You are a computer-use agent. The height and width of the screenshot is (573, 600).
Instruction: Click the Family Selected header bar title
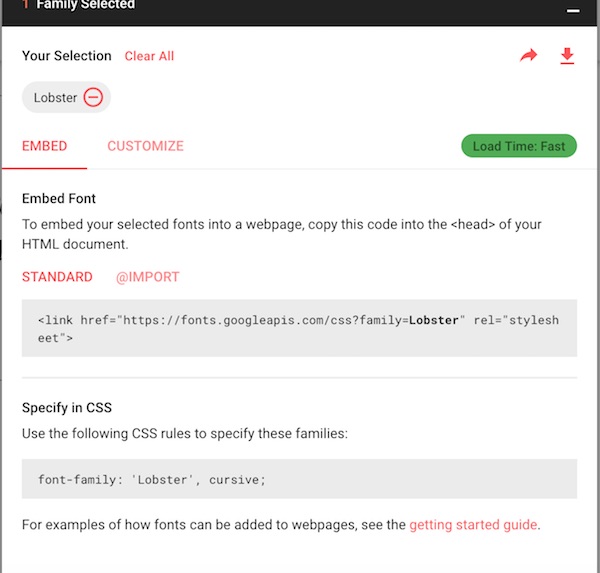coord(86,5)
